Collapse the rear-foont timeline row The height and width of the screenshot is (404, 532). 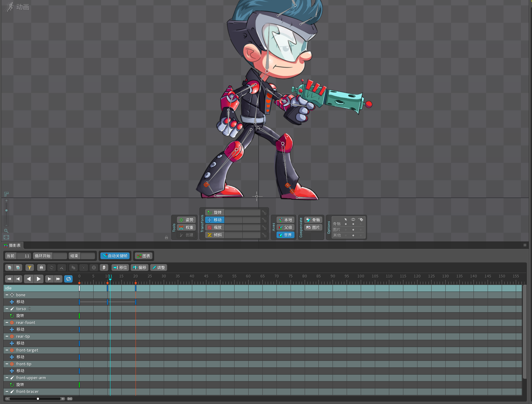(7, 322)
